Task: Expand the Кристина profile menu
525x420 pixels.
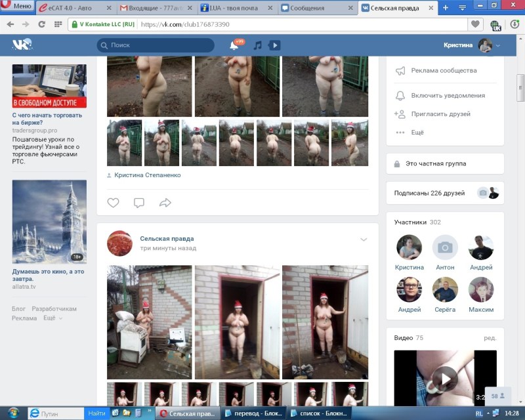Action: 471,45
